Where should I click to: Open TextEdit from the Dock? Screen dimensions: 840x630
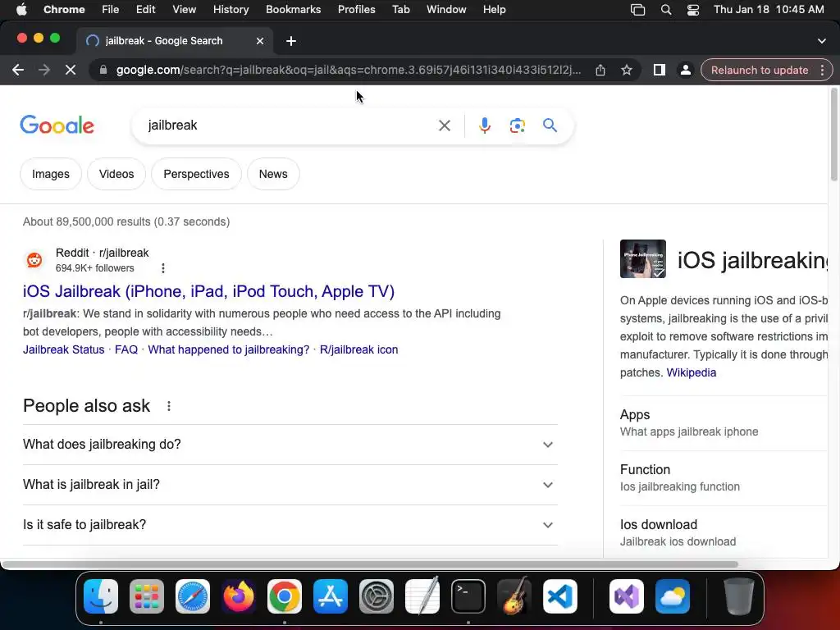[422, 596]
